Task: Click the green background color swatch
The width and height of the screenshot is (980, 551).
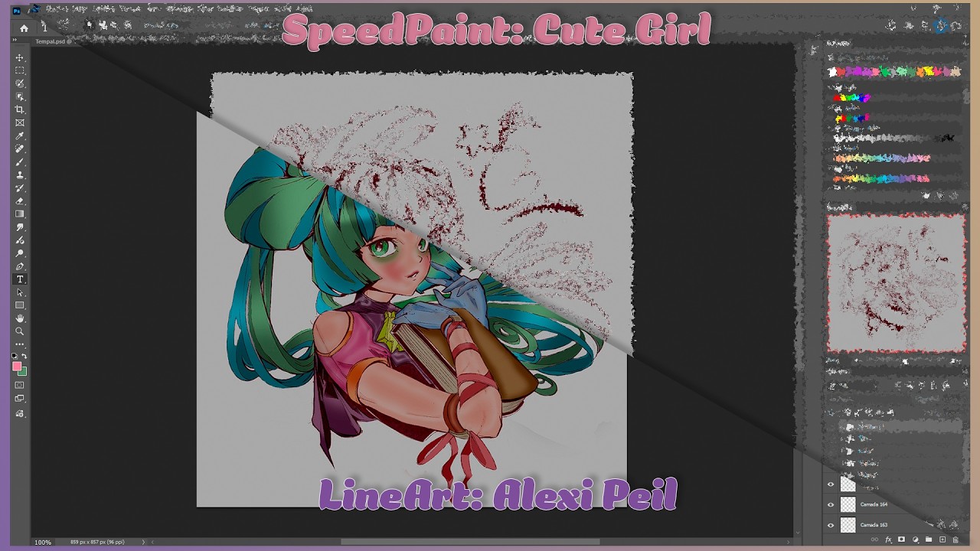Action: (24, 372)
